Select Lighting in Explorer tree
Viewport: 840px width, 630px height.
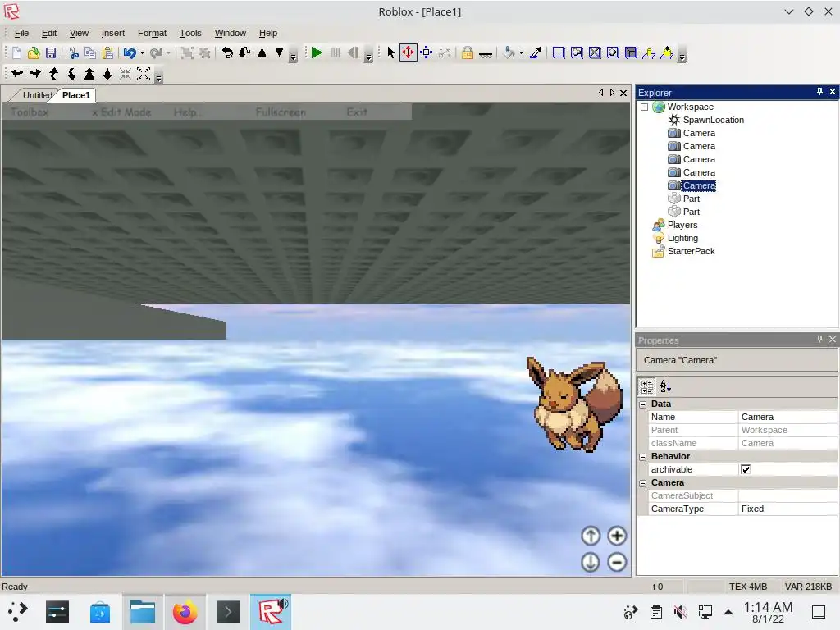(x=682, y=239)
